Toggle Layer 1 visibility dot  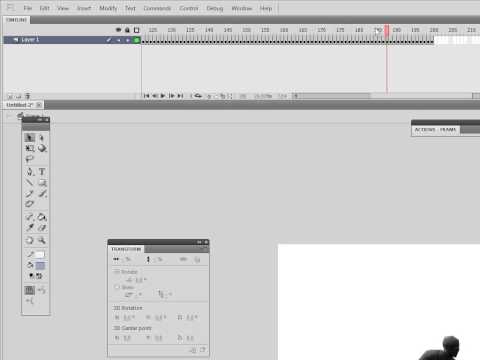[x=119, y=40]
